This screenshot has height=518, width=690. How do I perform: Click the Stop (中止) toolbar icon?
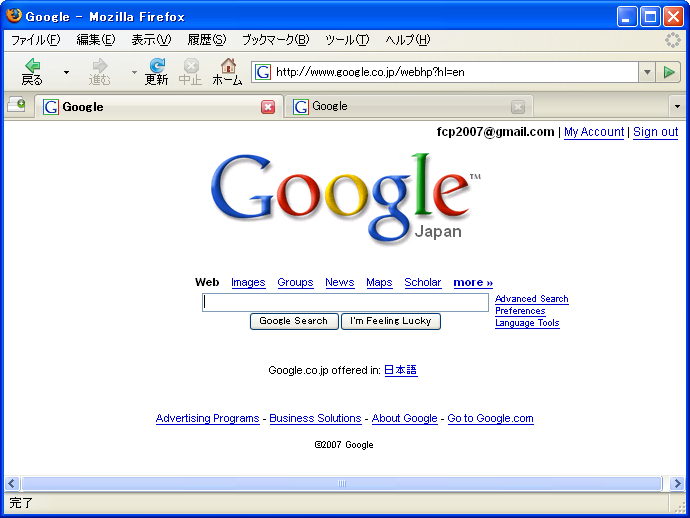[x=191, y=66]
